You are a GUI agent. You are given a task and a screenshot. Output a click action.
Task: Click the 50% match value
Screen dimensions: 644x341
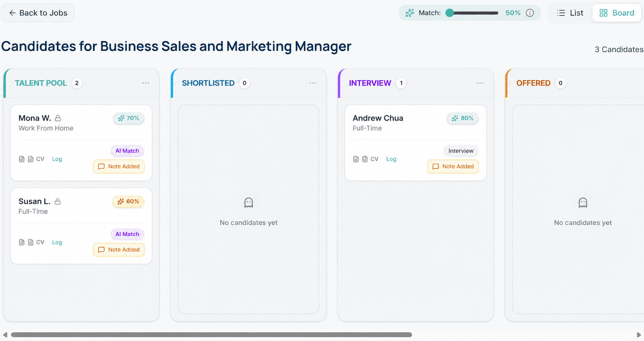coord(513,13)
